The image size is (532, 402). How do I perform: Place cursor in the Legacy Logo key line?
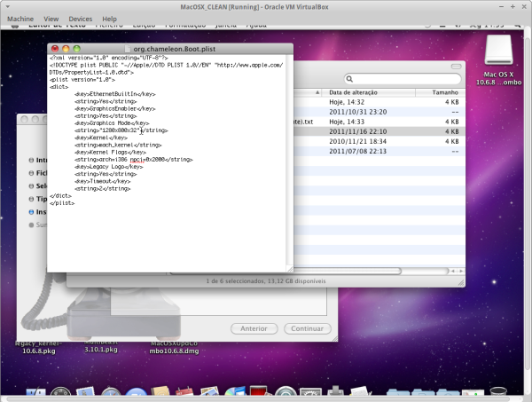tap(109, 167)
